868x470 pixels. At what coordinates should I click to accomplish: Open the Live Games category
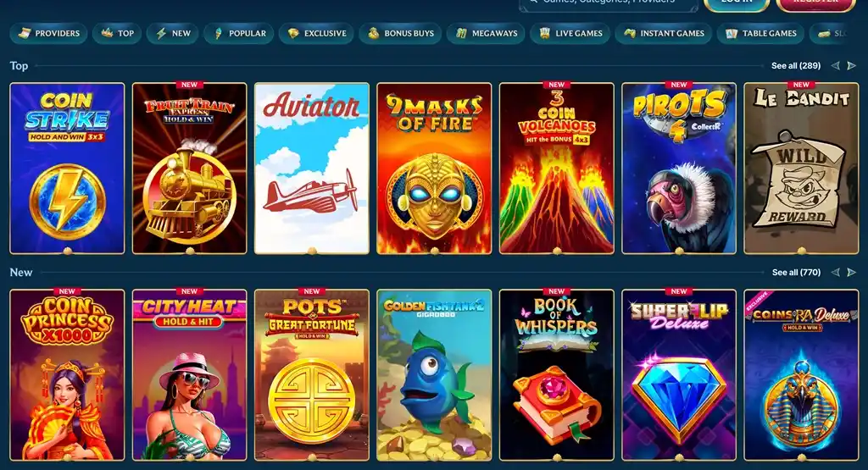point(570,33)
